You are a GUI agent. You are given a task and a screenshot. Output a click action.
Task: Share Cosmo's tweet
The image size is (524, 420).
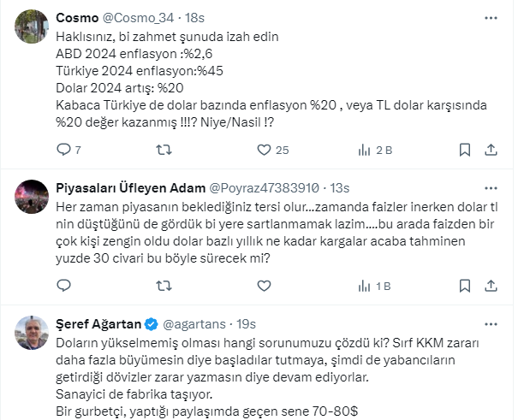coord(491,151)
